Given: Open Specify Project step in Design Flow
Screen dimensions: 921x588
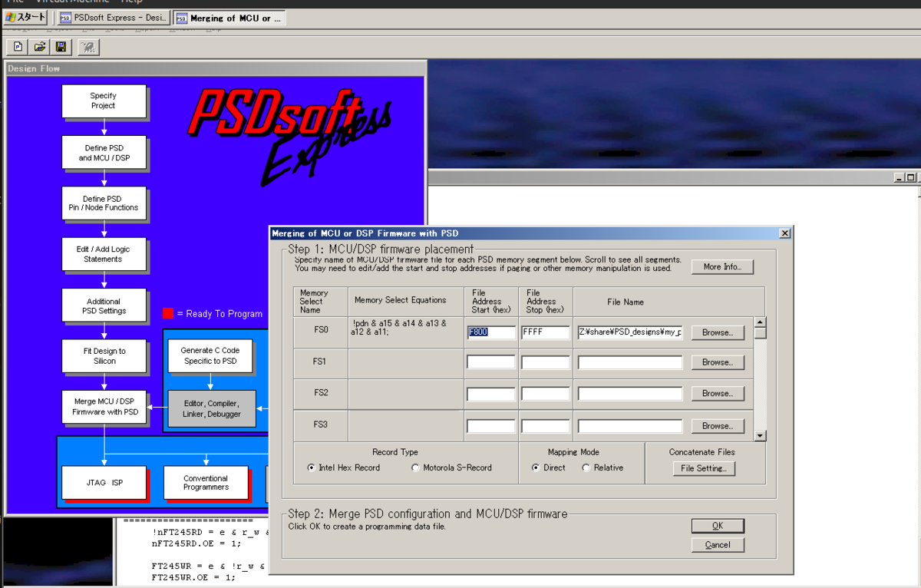Looking at the screenshot, I should (104, 101).
